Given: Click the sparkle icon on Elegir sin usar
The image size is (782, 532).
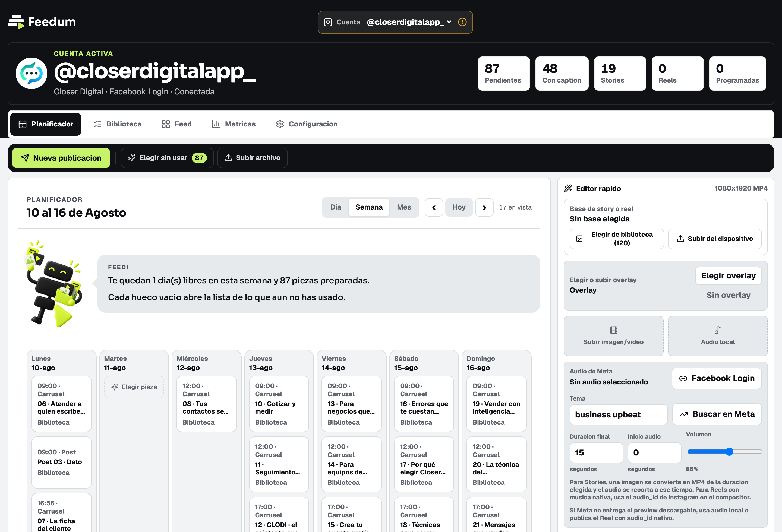Looking at the screenshot, I should [132, 158].
